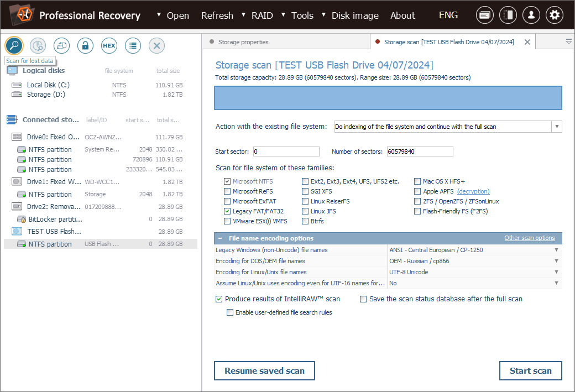Click the Scan for lost data magnifier icon

pyautogui.click(x=14, y=45)
